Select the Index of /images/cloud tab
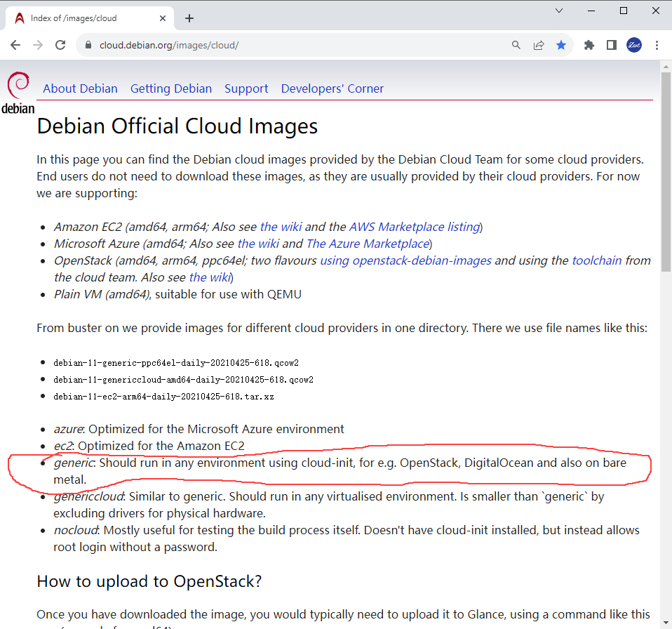 point(89,18)
